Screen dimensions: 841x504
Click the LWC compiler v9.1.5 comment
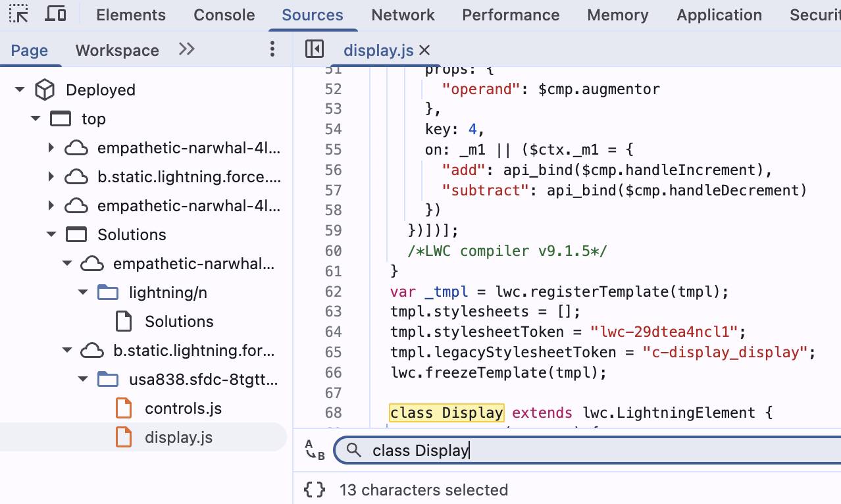507,251
